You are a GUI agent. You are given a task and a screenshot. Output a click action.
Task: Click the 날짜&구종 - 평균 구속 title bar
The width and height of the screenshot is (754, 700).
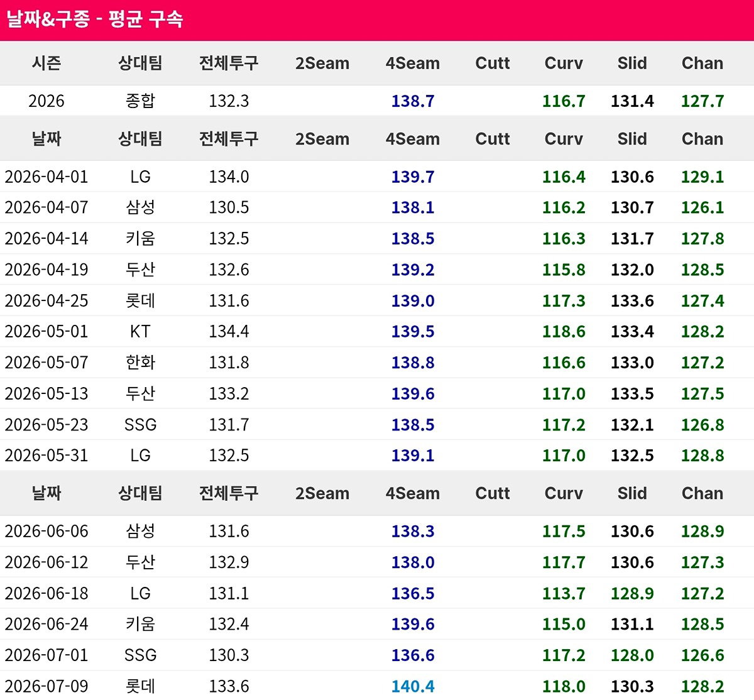coord(377,20)
